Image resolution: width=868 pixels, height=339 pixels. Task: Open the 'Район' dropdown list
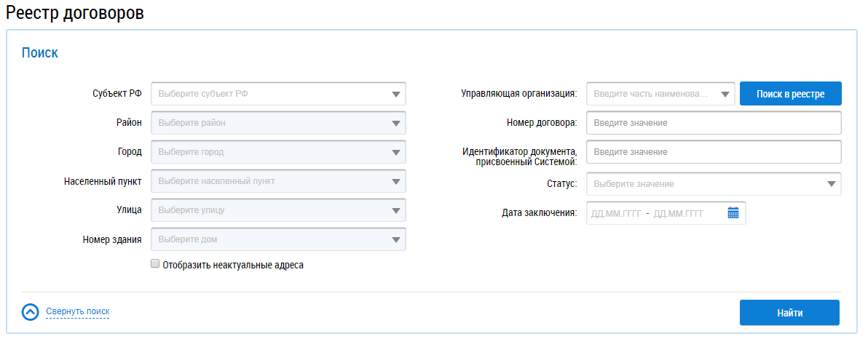278,123
